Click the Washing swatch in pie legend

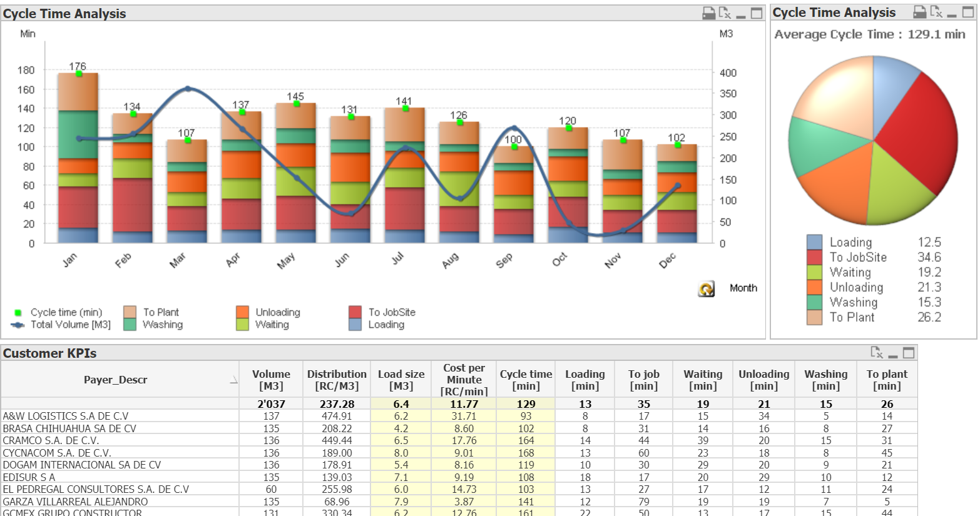click(x=814, y=302)
